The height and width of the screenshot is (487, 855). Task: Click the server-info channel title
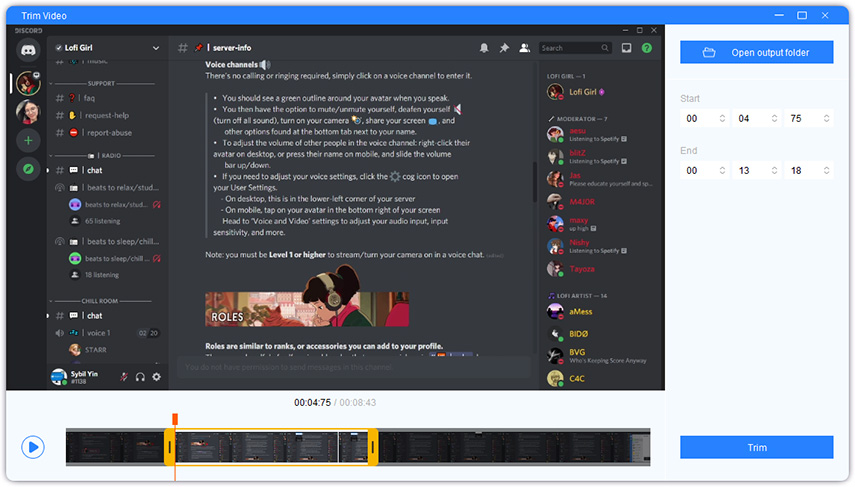(232, 48)
